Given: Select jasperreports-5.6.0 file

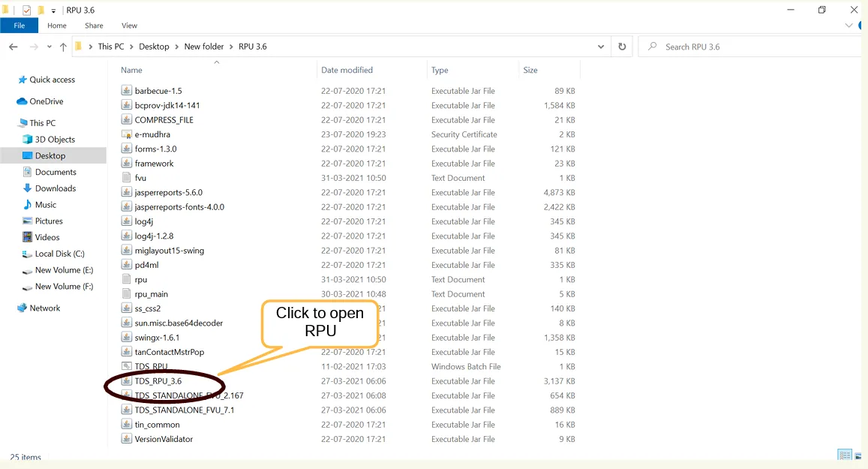Looking at the screenshot, I should (168, 192).
